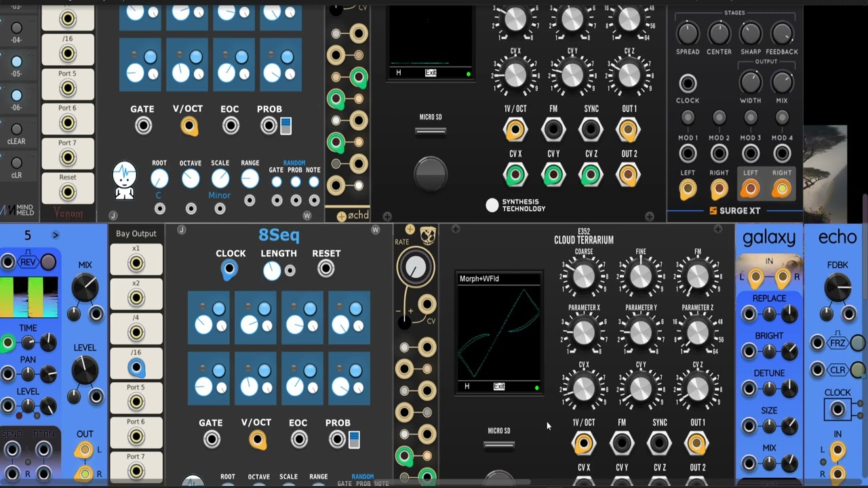Toggle the echo CLR round button
This screenshot has height=488, width=868.
858,370
